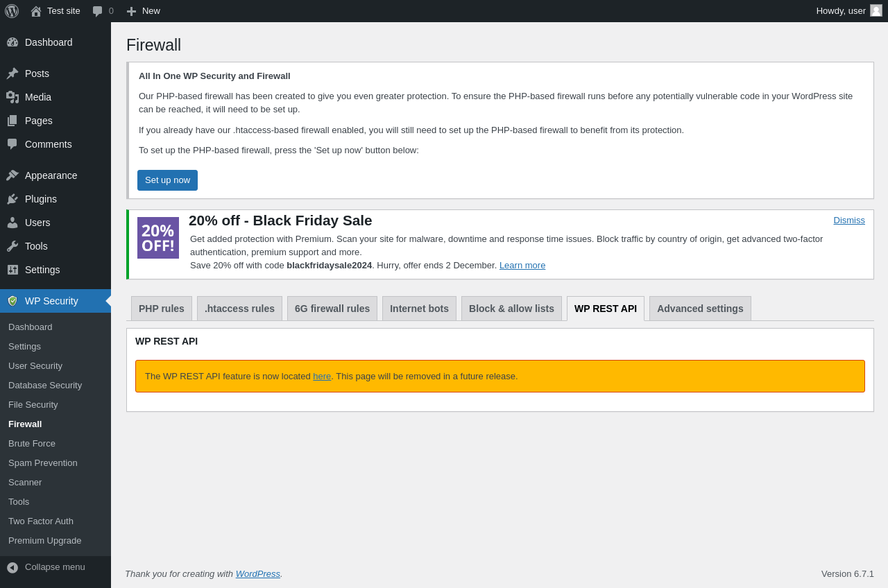The height and width of the screenshot is (588, 888).
Task: Follow the Learn more link
Action: coord(522,266)
